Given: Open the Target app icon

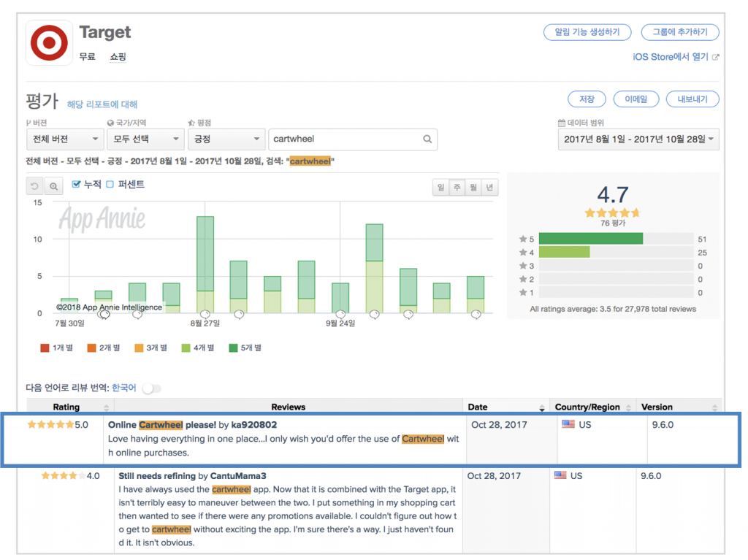Looking at the screenshot, I should [x=49, y=42].
